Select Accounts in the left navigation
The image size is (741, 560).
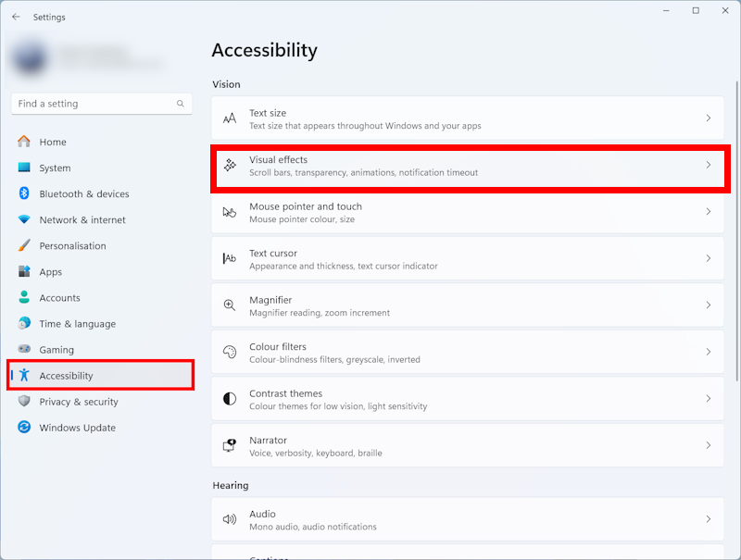click(59, 298)
